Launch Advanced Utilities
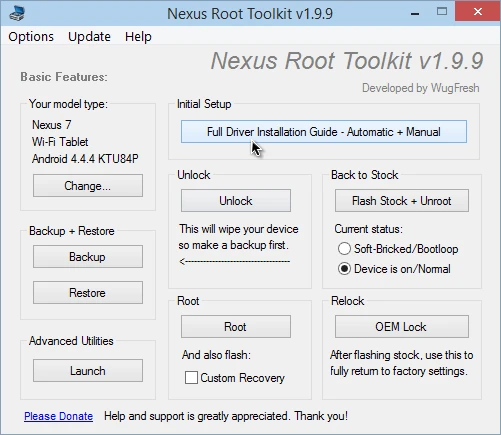The image size is (501, 435). [x=88, y=371]
